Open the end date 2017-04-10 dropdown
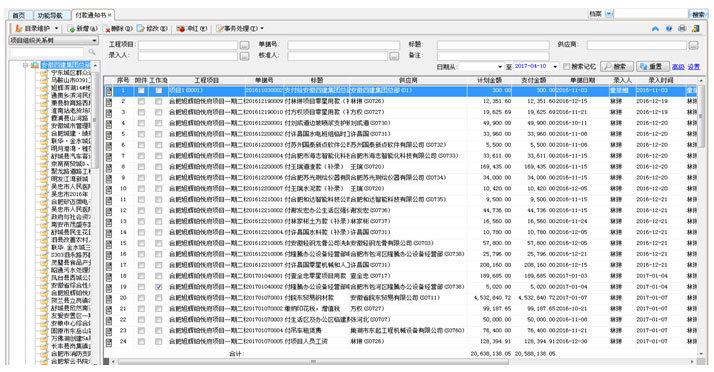The height and width of the screenshot is (372, 714). [x=555, y=67]
